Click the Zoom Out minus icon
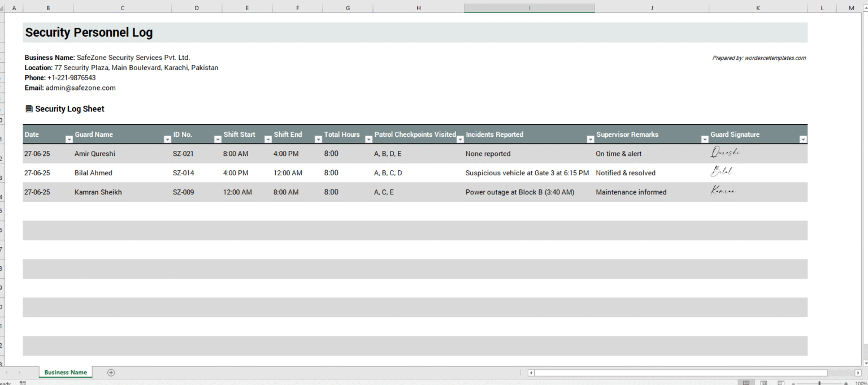This screenshot has width=868, height=385. (x=793, y=383)
